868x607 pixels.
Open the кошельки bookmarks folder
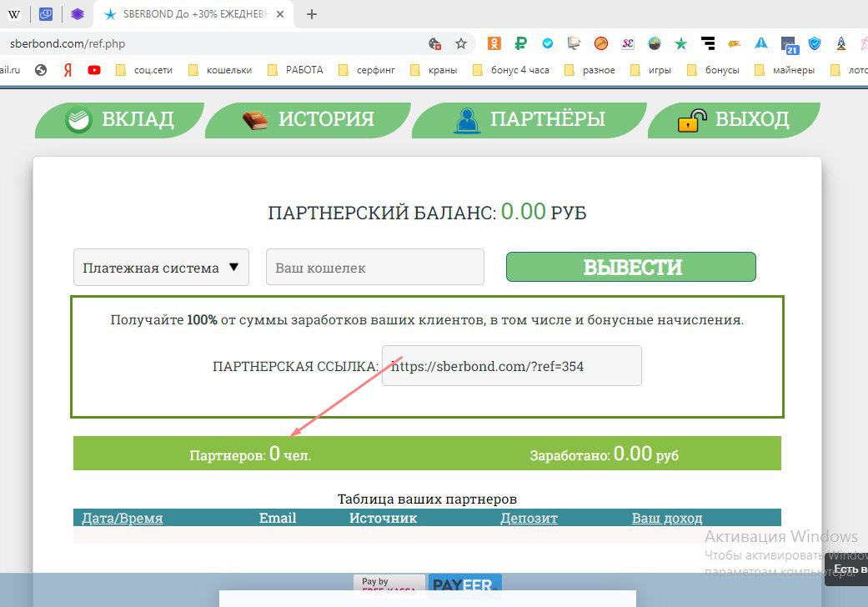[x=220, y=70]
